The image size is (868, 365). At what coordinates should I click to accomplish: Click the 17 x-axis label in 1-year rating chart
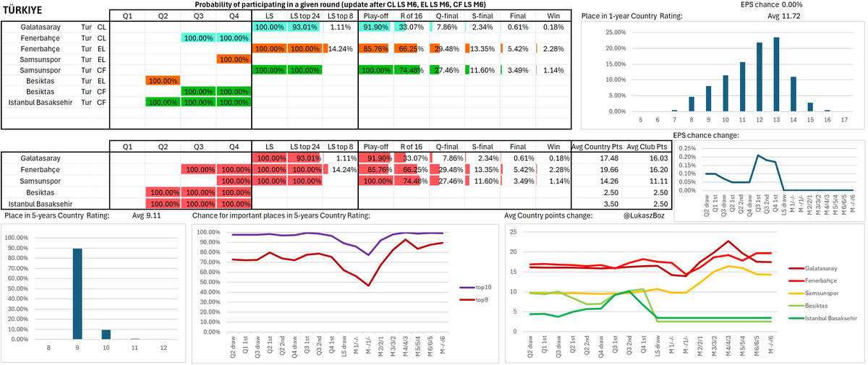click(x=845, y=121)
